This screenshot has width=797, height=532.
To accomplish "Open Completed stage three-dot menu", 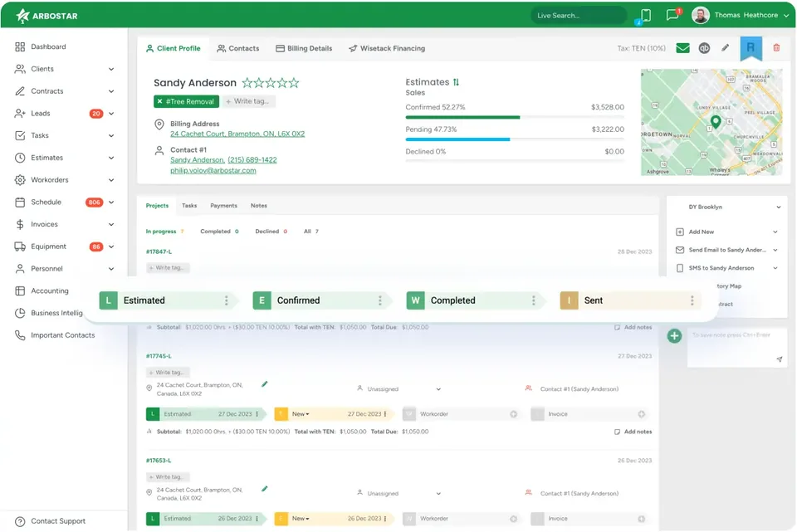I will (x=533, y=300).
